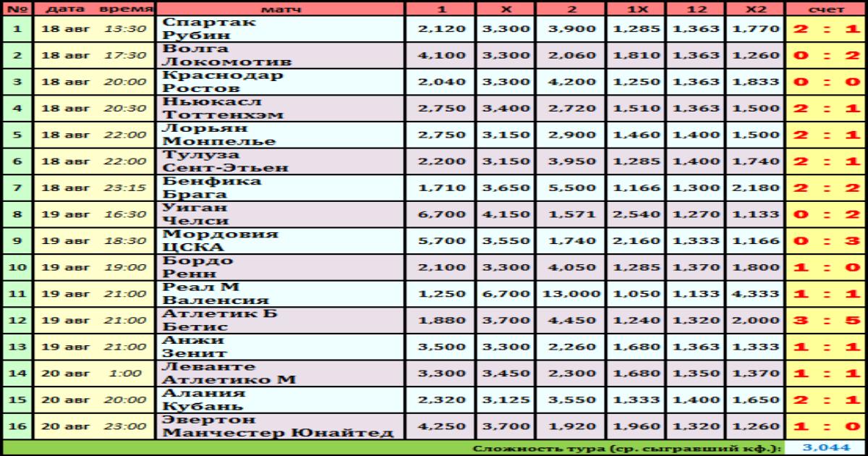Screen dimensions: 868x456
Task: Select the X2 odds 4,333 for Реал М
Action: point(755,294)
